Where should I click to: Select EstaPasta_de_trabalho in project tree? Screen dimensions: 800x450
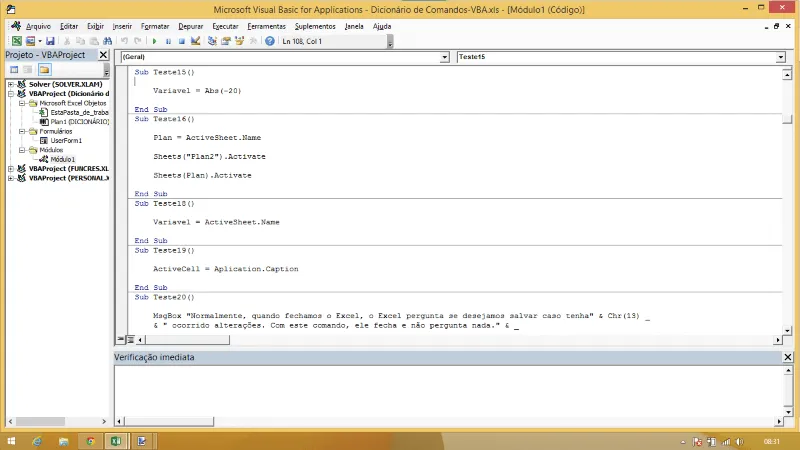click(x=79, y=112)
